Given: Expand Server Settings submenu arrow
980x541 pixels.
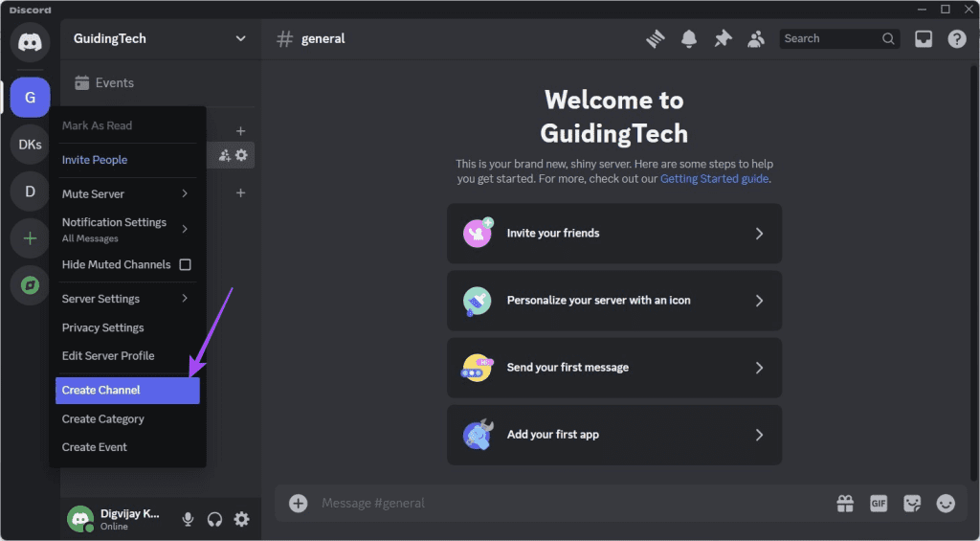Looking at the screenshot, I should 185,299.
